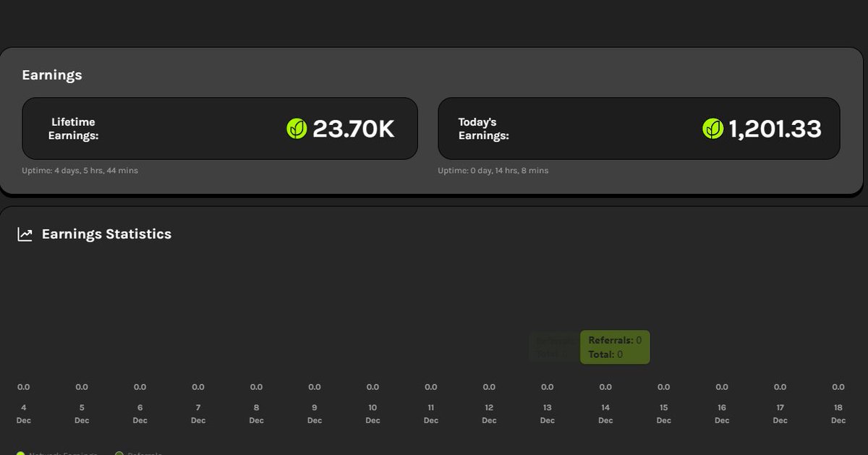Select the 1,201.33 today's earnings value
The image size is (868, 455).
point(775,129)
